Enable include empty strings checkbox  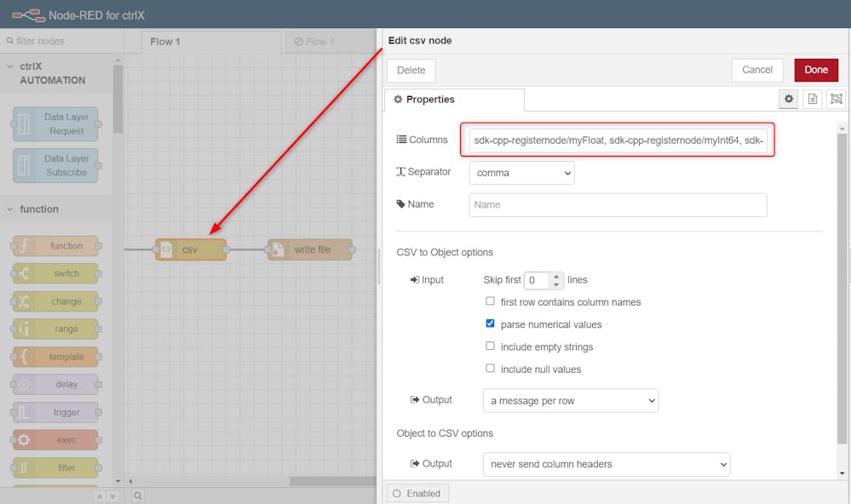point(490,346)
